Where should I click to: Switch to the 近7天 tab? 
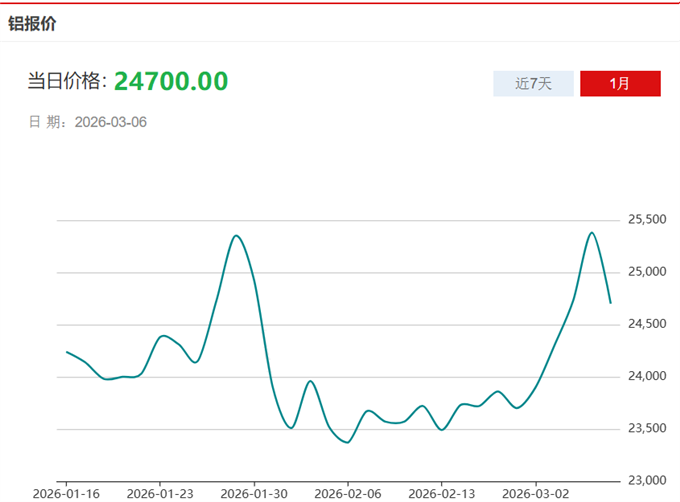tap(533, 84)
